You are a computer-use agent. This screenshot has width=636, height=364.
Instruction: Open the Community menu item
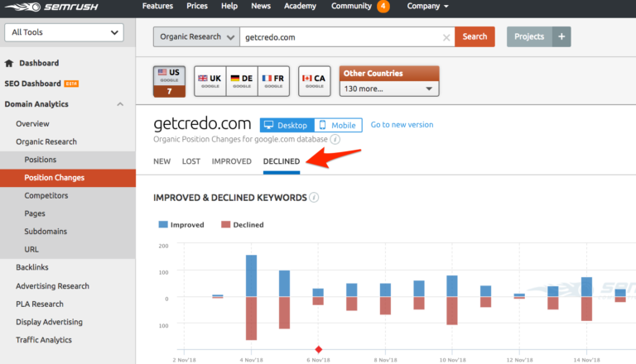351,6
